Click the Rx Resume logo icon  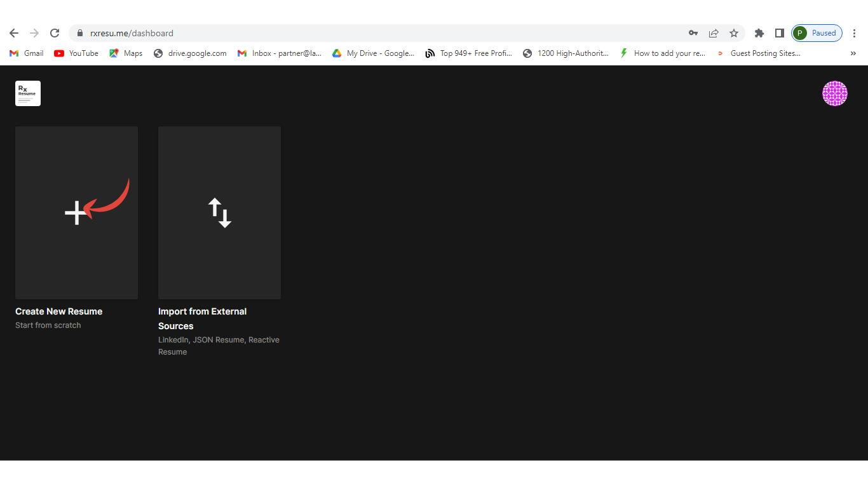point(28,93)
